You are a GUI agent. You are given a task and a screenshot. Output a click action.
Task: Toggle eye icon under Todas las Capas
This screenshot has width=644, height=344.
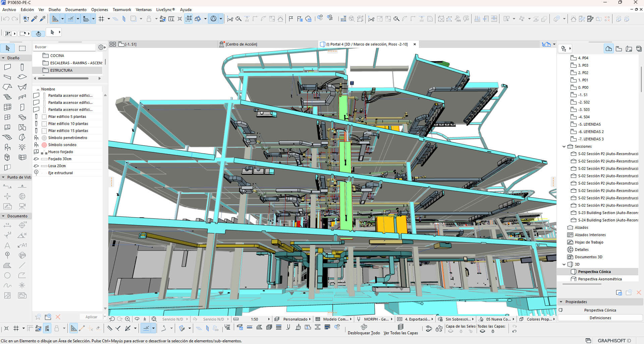[x=482, y=331]
